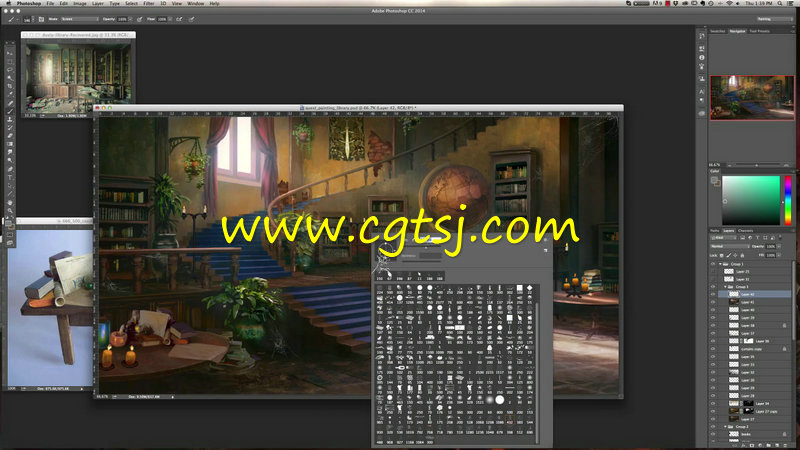This screenshot has height=450, width=800.
Task: Open the Painting workspace switcher dropdown
Action: point(774,19)
